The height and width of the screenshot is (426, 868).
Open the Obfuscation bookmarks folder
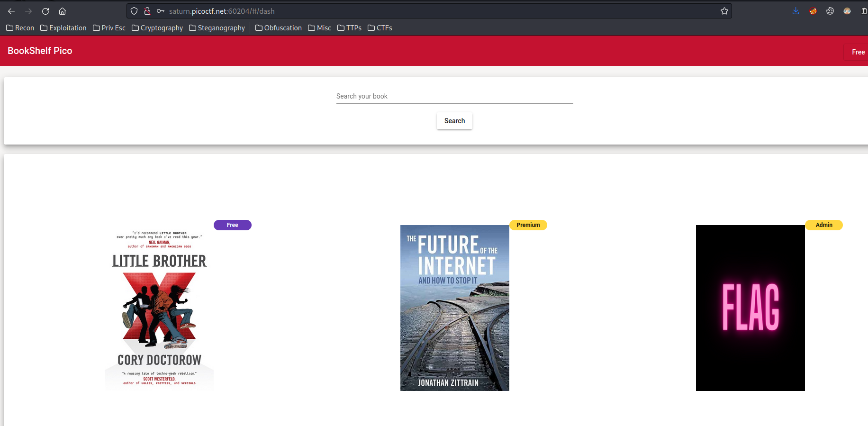click(279, 28)
